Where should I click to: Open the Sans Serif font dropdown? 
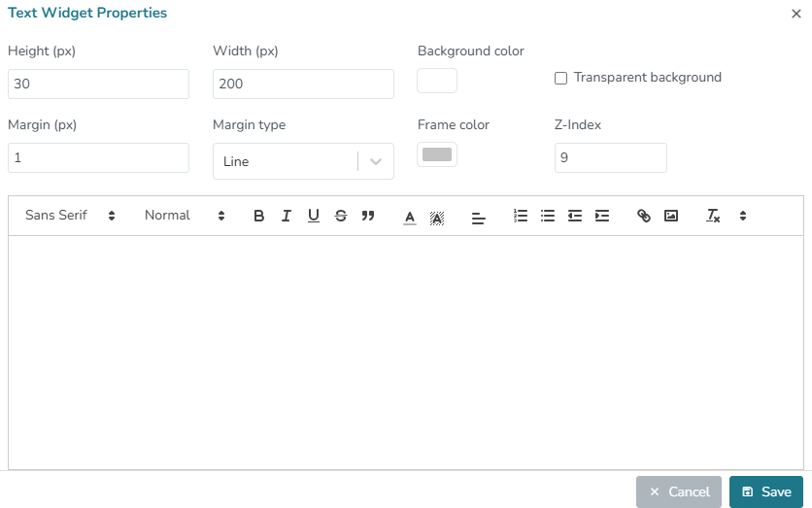click(70, 216)
